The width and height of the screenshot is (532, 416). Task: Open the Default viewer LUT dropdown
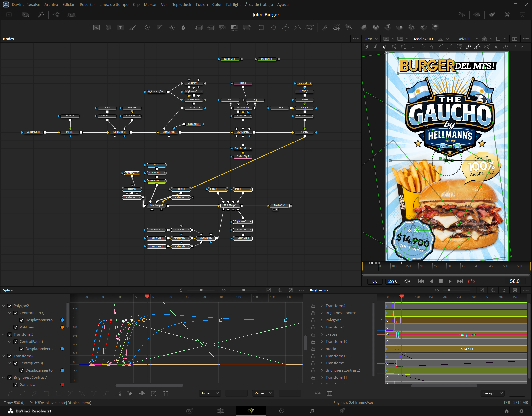click(x=467, y=39)
